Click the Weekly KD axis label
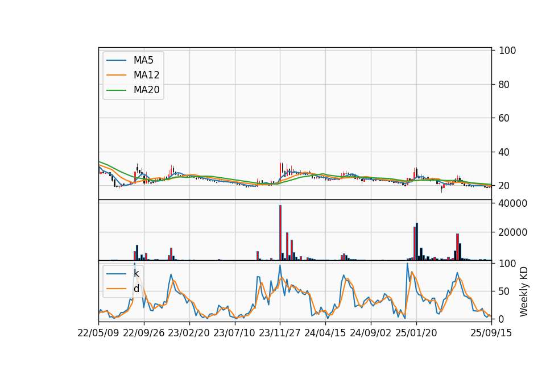The height and width of the screenshot is (392, 546). click(x=524, y=291)
